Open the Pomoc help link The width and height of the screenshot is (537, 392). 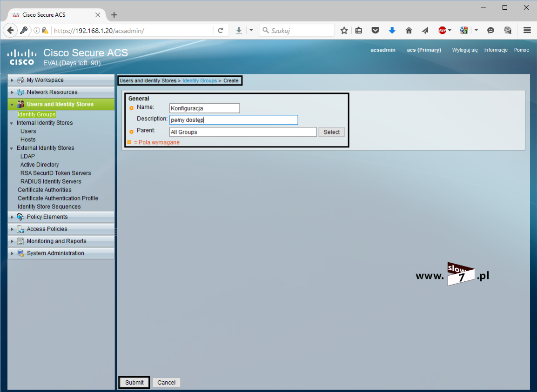(x=521, y=50)
